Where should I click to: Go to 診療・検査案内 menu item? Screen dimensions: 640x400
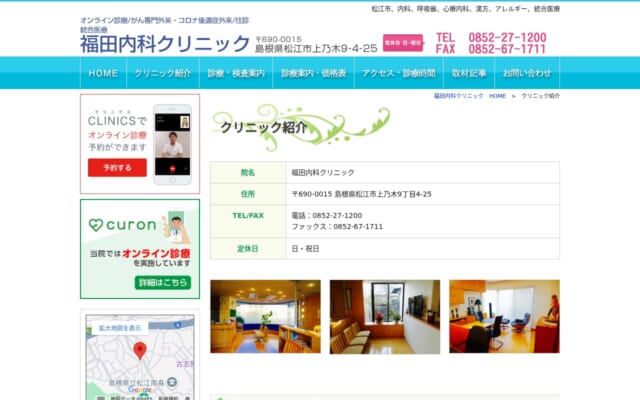point(236,73)
